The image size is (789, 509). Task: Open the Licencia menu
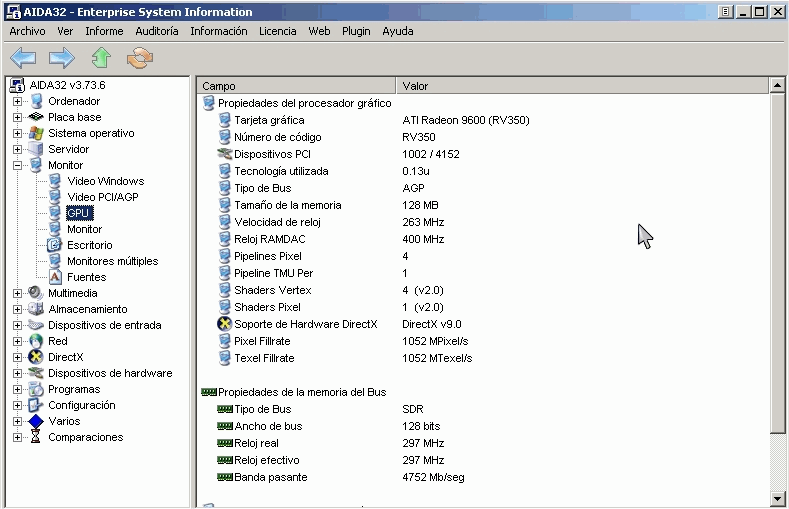pyautogui.click(x=277, y=31)
